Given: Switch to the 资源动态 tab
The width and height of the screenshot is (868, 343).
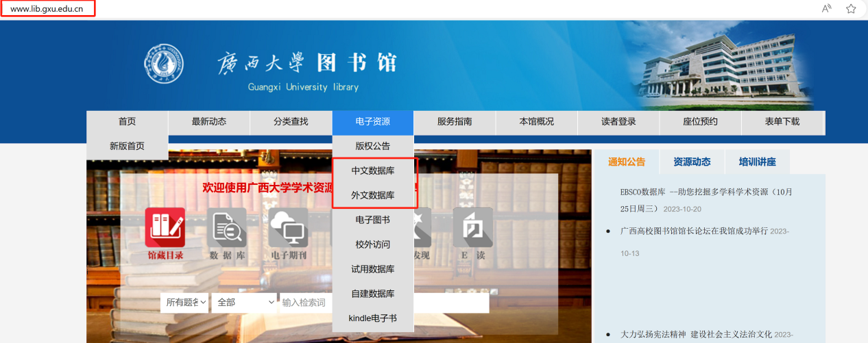Looking at the screenshot, I should point(692,162).
